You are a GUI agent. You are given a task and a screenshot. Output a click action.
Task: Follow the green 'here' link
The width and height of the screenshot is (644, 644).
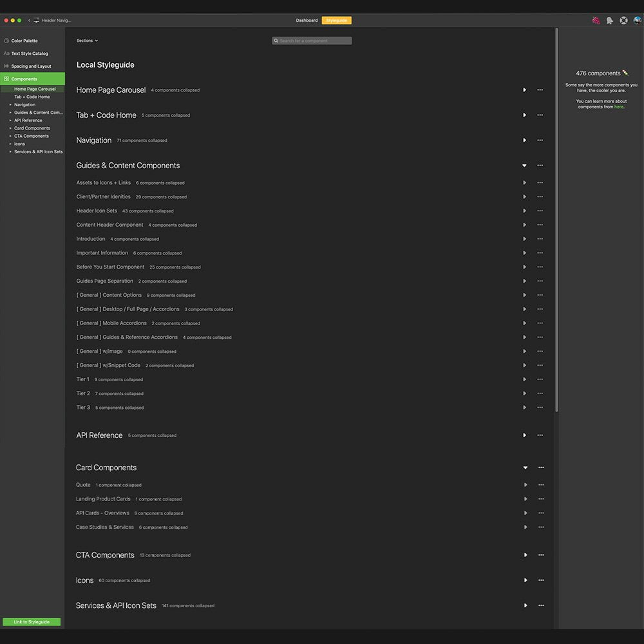point(618,107)
